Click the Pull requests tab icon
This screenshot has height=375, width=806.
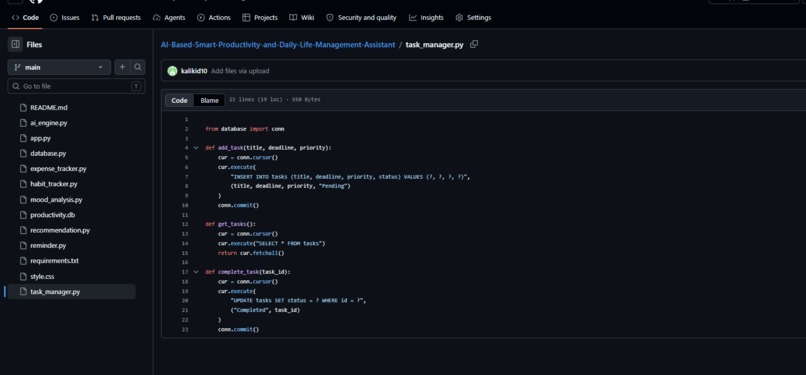(x=95, y=17)
